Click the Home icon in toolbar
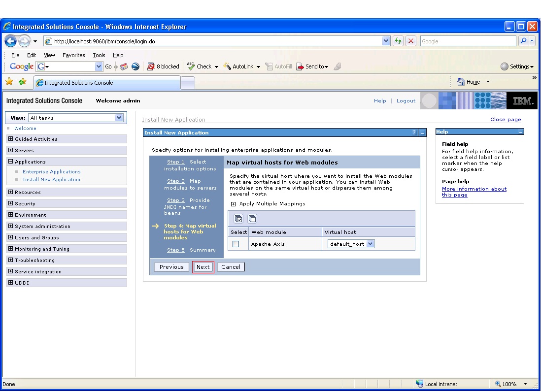The width and height of the screenshot is (541, 392). [x=461, y=82]
